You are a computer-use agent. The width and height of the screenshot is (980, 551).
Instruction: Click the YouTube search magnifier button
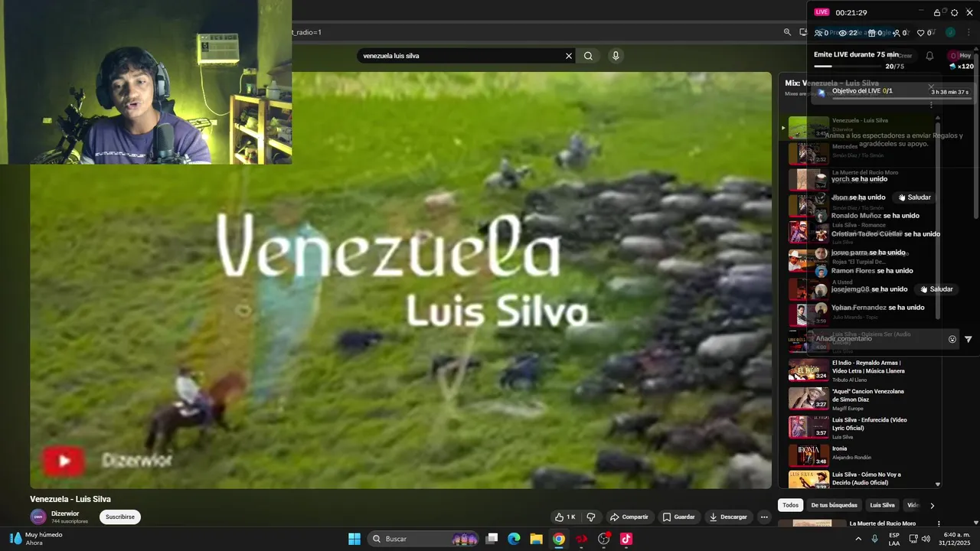pyautogui.click(x=588, y=56)
